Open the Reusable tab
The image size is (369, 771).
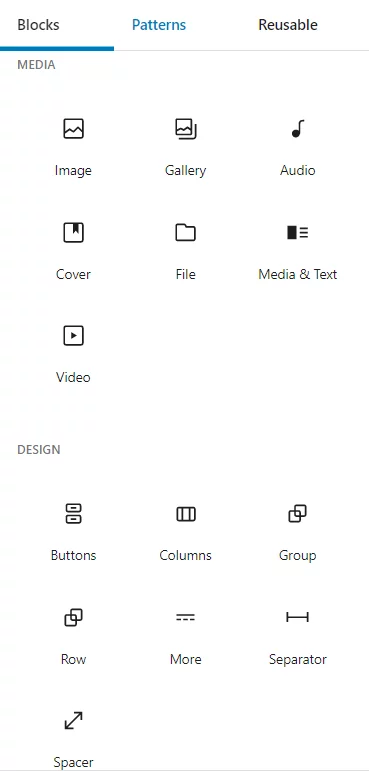click(x=288, y=25)
